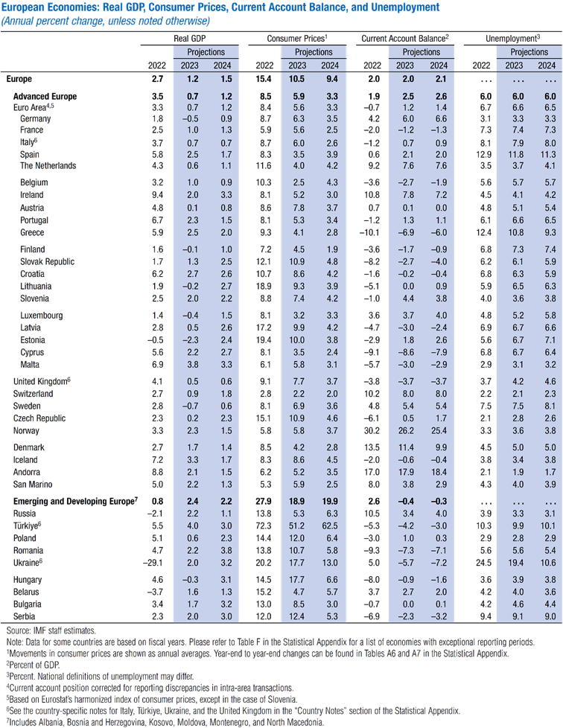Select Norway's 2022 current account value 30.2
The height and width of the screenshot is (728, 563).
pyautogui.click(x=372, y=431)
